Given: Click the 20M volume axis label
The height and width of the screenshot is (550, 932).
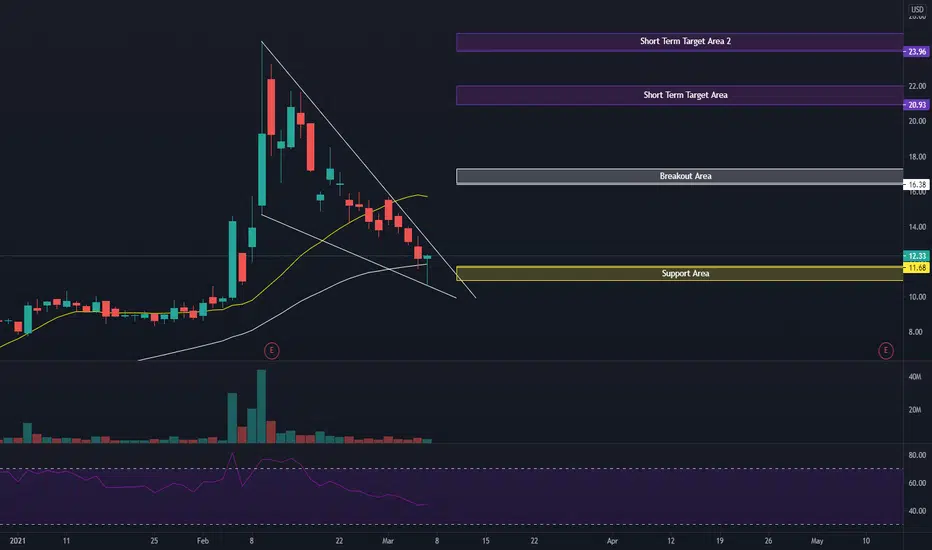Looking at the screenshot, I should 915,410.
